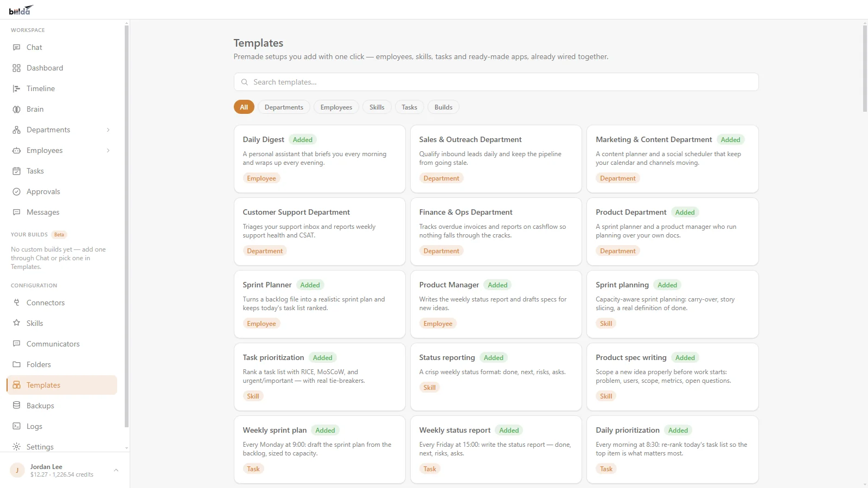
Task: Open Chat via its sidebar icon
Action: (x=16, y=47)
